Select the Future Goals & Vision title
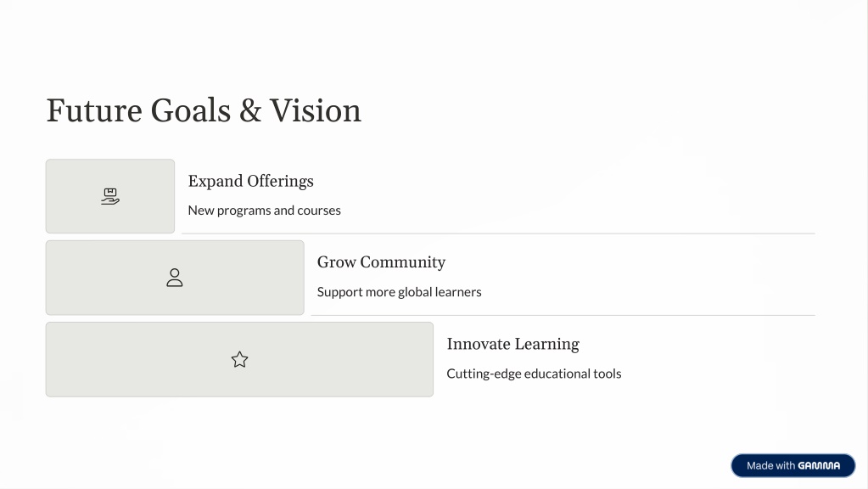The width and height of the screenshot is (868, 489). 204,110
